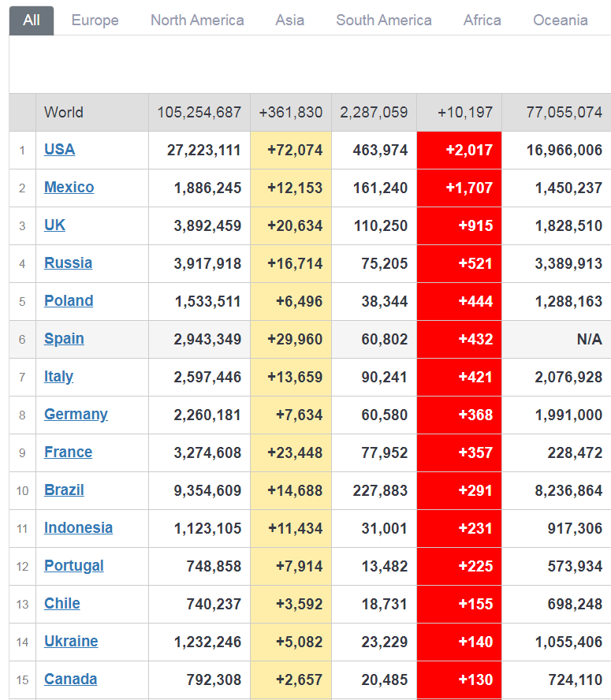Switch to the Europe tab
The height and width of the screenshot is (700, 611).
pos(95,20)
